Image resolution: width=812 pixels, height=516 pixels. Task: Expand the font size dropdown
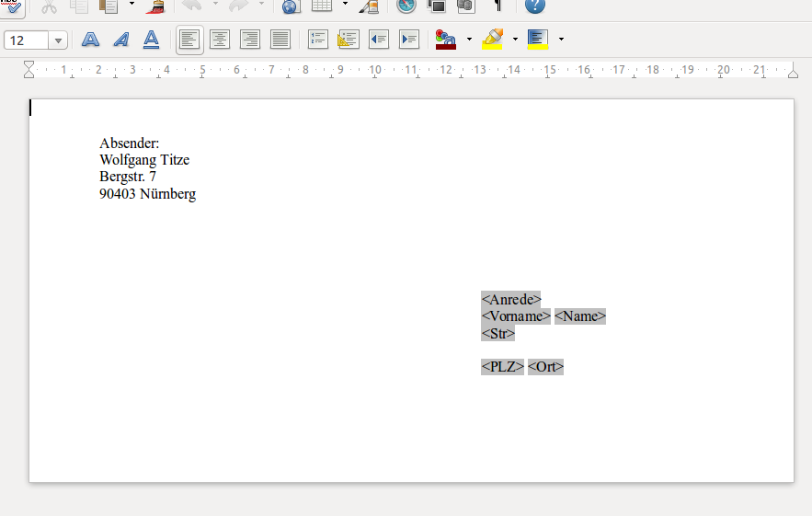[58, 40]
